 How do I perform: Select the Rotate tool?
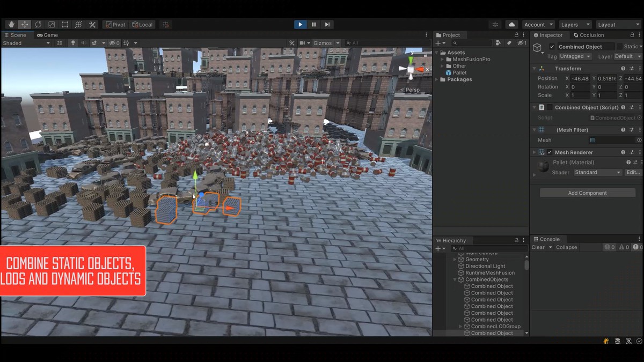coord(38,24)
